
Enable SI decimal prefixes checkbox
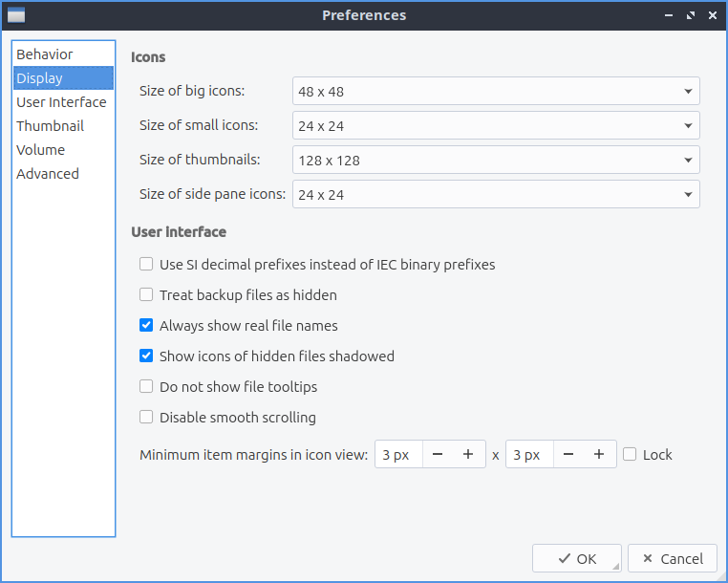(146, 264)
